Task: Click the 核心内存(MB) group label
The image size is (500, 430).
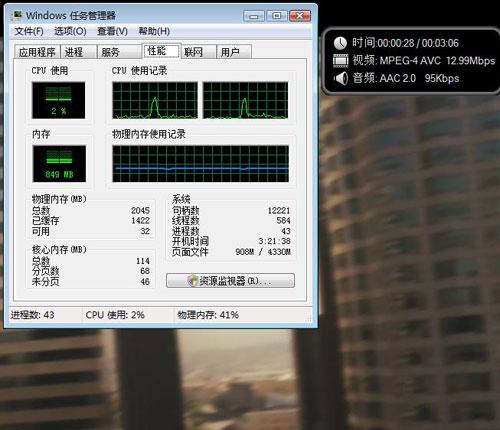Action: click(x=59, y=250)
